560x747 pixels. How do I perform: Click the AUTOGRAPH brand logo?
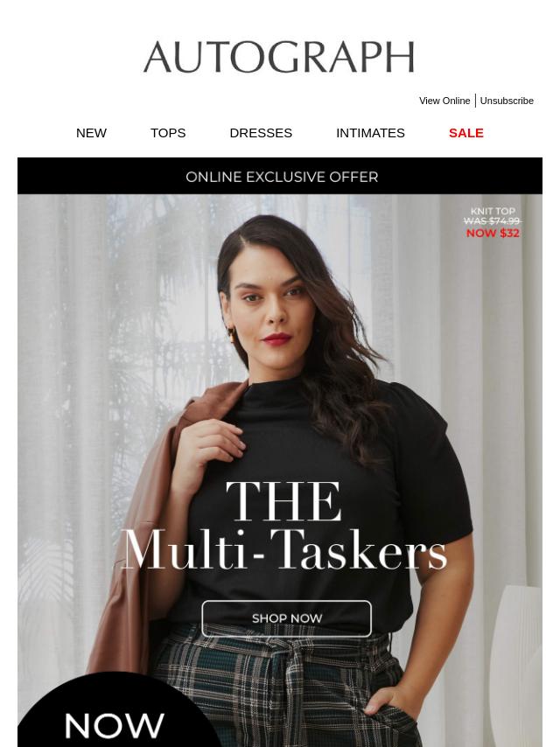pos(279,57)
